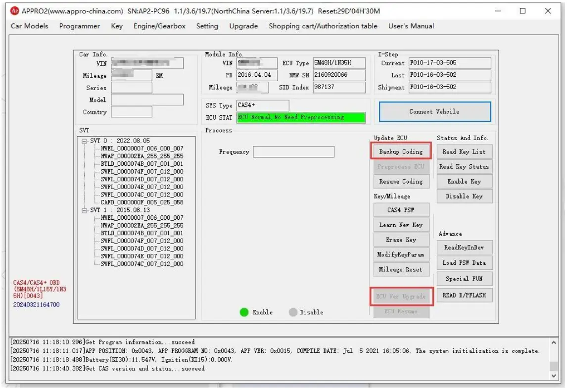The width and height of the screenshot is (567, 392).
Task: Click the Battery(KI30) voltage log line
Action: (122, 359)
